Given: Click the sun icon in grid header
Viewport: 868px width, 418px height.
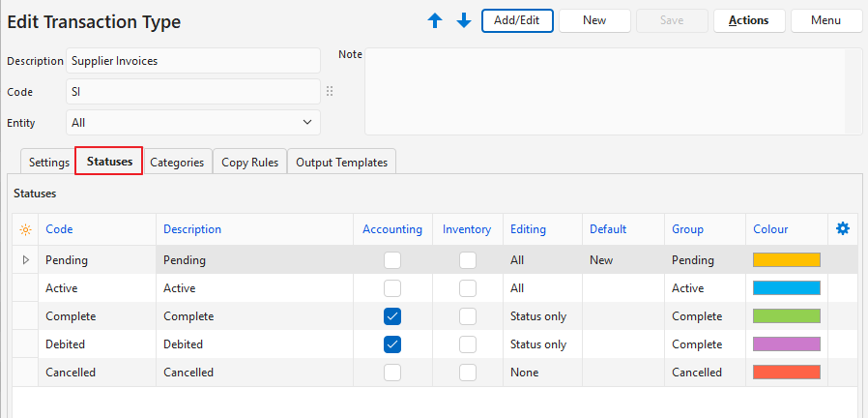Looking at the screenshot, I should pyautogui.click(x=25, y=229).
